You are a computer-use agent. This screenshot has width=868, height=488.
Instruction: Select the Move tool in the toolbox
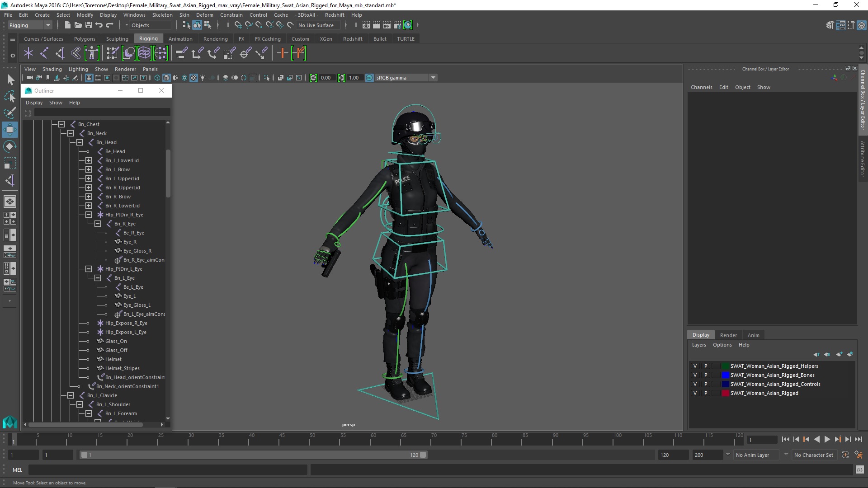10,130
